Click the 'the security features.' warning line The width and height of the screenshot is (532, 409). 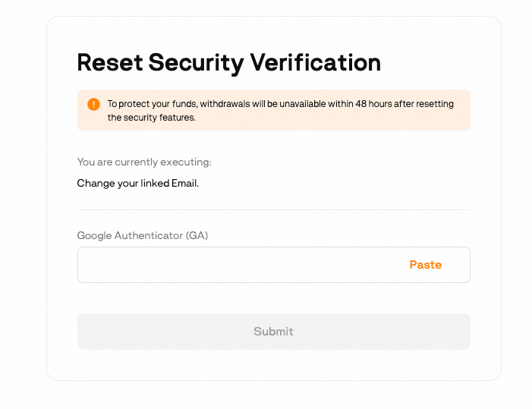point(152,118)
